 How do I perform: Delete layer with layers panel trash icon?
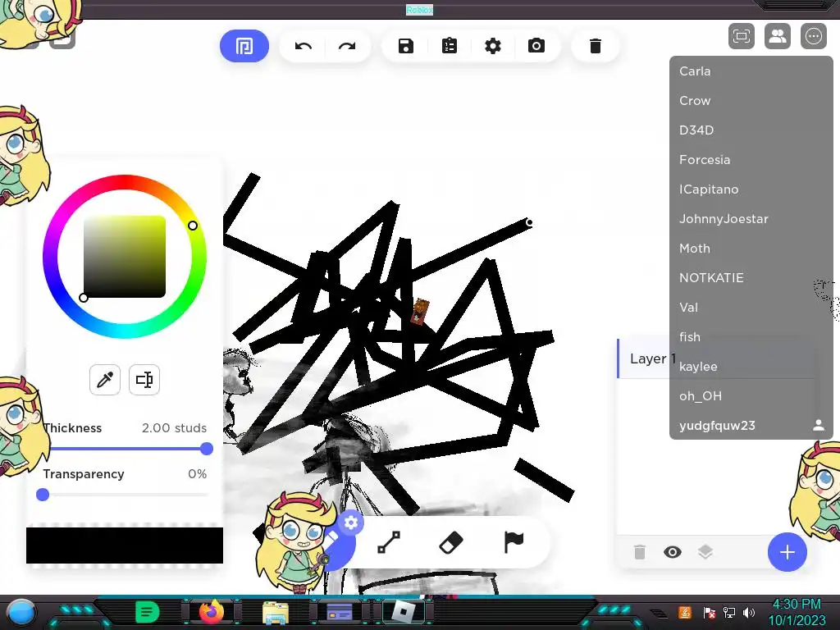pyautogui.click(x=640, y=552)
